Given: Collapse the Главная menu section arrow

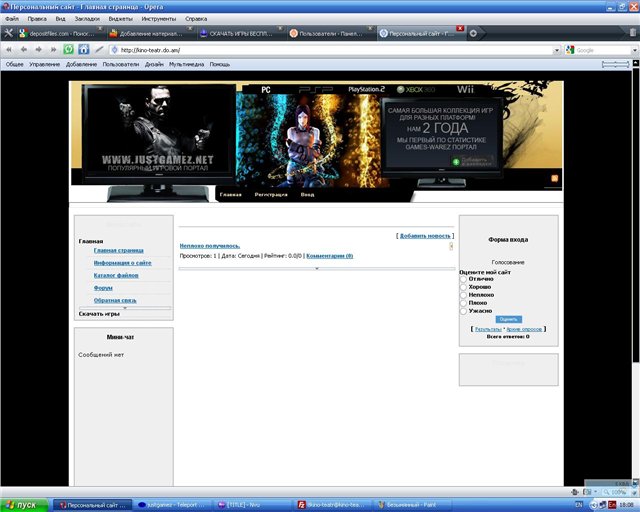Looking at the screenshot, I should [125, 308].
